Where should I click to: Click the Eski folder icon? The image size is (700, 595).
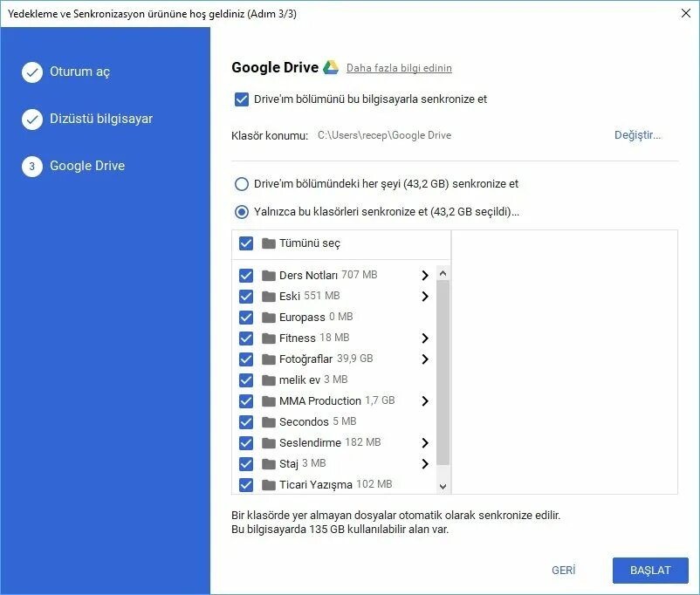tap(268, 297)
